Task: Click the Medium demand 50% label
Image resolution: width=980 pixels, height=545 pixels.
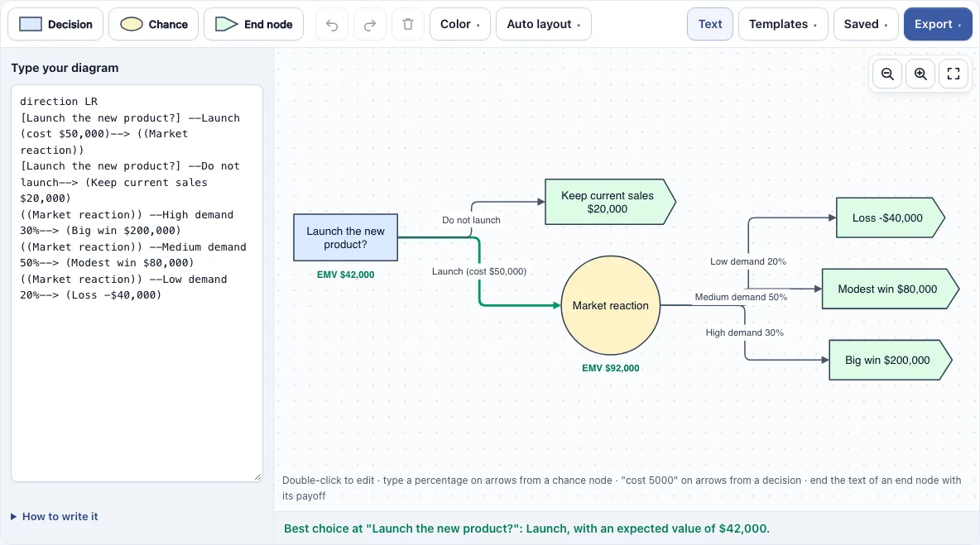Action: 742,297
